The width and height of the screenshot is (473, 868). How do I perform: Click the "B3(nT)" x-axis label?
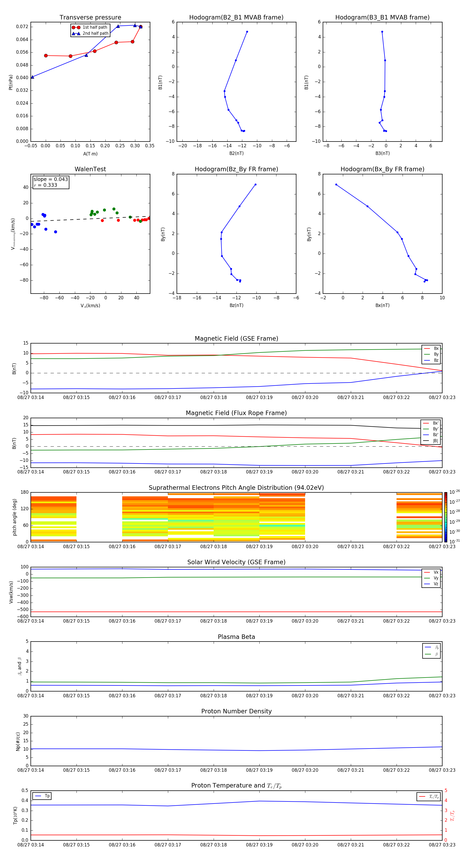[382, 153]
